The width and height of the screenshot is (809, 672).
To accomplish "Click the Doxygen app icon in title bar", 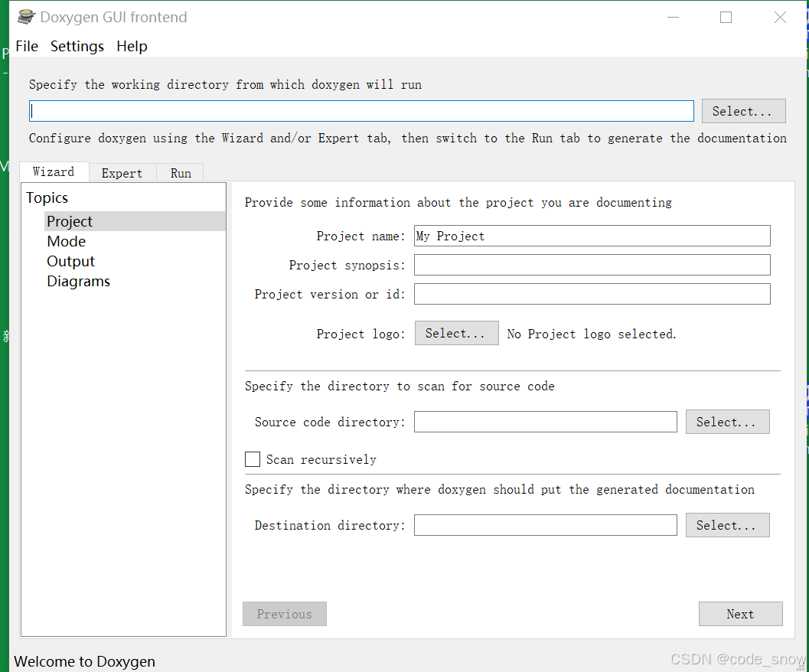I will tap(26, 17).
